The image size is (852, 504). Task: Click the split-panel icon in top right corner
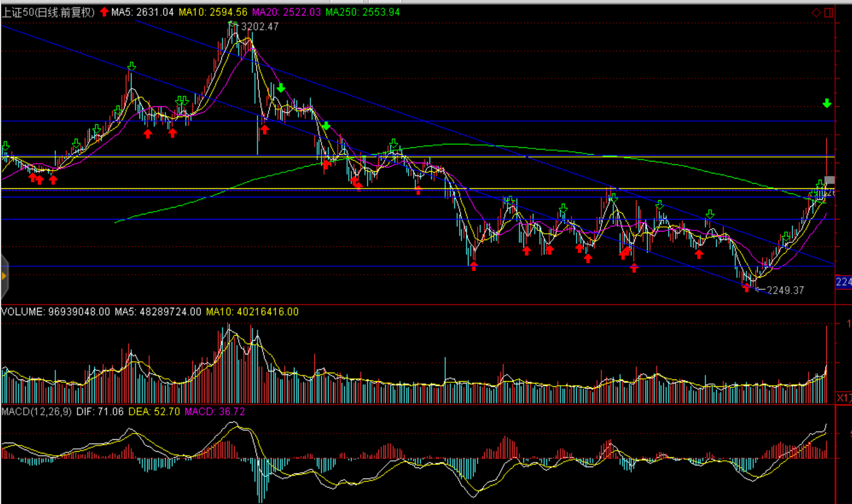pos(829,13)
